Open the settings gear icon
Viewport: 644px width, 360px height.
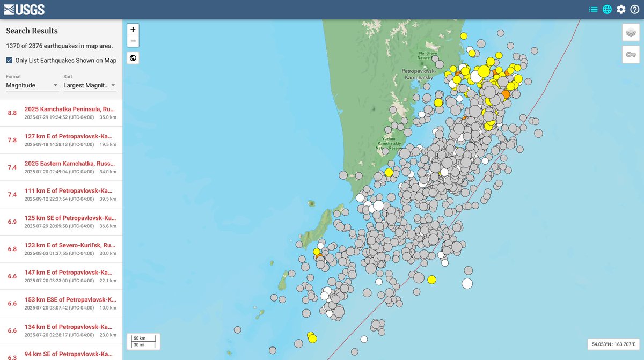[x=621, y=9]
